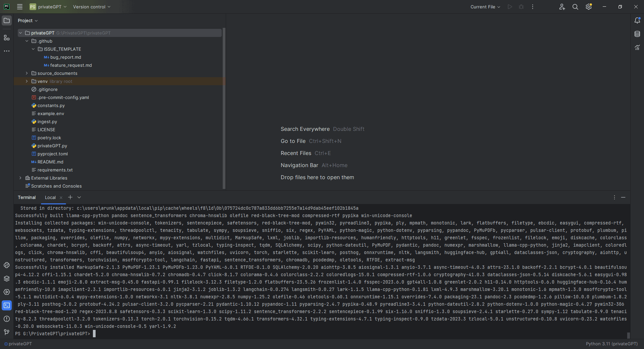This screenshot has width=644, height=349.
Task: Show more tool windows ellipsis
Action: point(7,51)
